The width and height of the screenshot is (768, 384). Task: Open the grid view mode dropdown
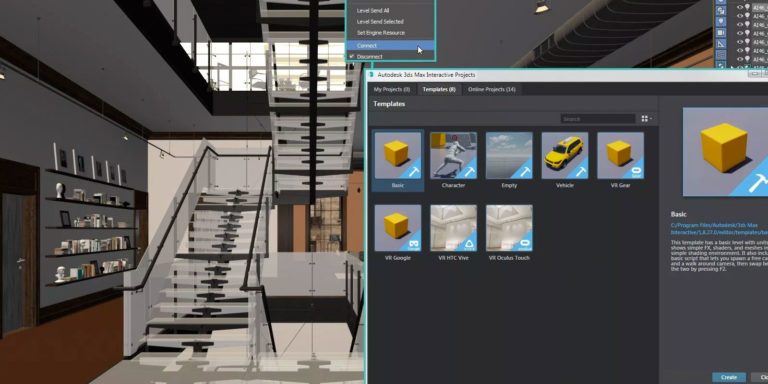coord(647,119)
